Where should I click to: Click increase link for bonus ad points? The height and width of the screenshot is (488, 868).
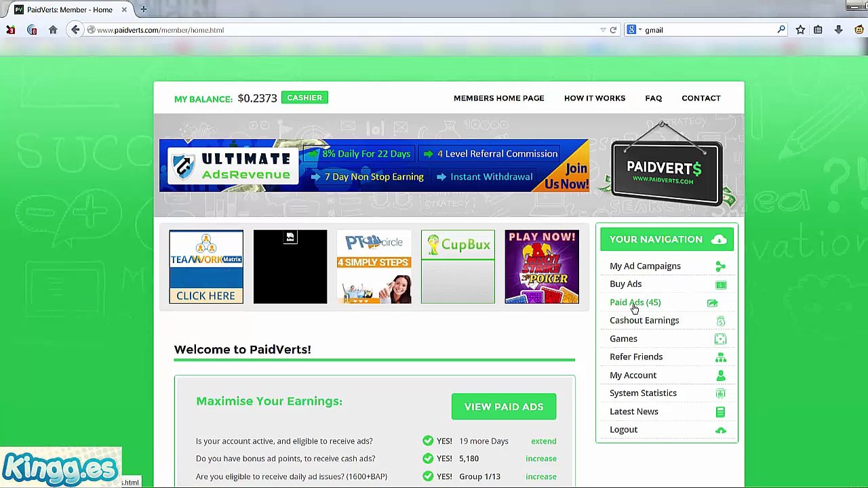(x=541, y=459)
